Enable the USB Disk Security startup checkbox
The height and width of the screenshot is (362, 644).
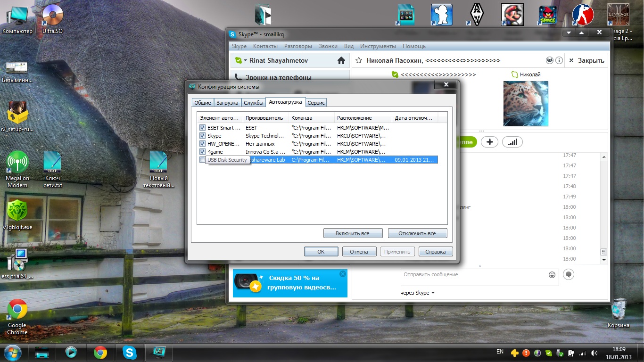tap(202, 160)
